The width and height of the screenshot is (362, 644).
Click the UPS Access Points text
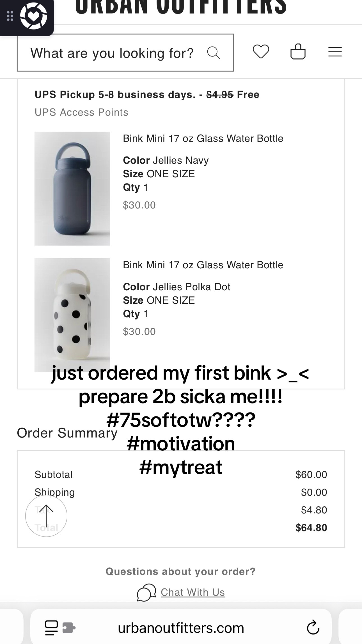[x=81, y=112]
